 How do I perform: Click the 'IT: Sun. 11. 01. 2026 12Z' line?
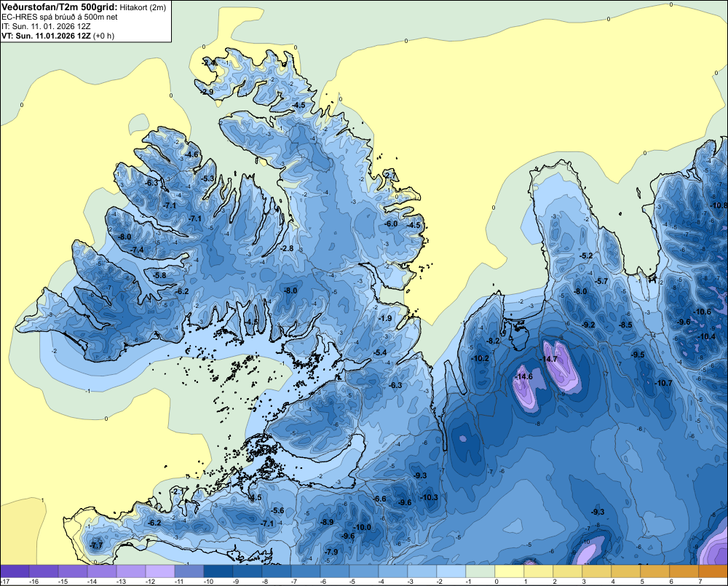point(46,26)
